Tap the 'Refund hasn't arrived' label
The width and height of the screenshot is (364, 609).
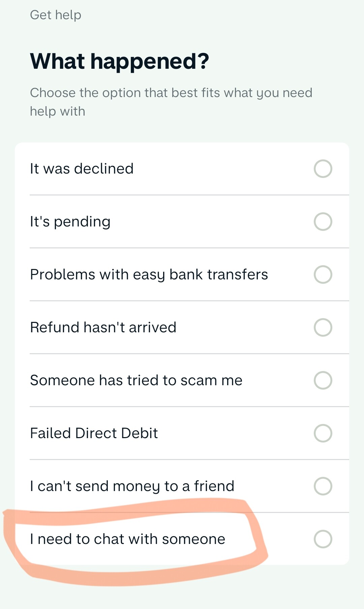click(103, 327)
